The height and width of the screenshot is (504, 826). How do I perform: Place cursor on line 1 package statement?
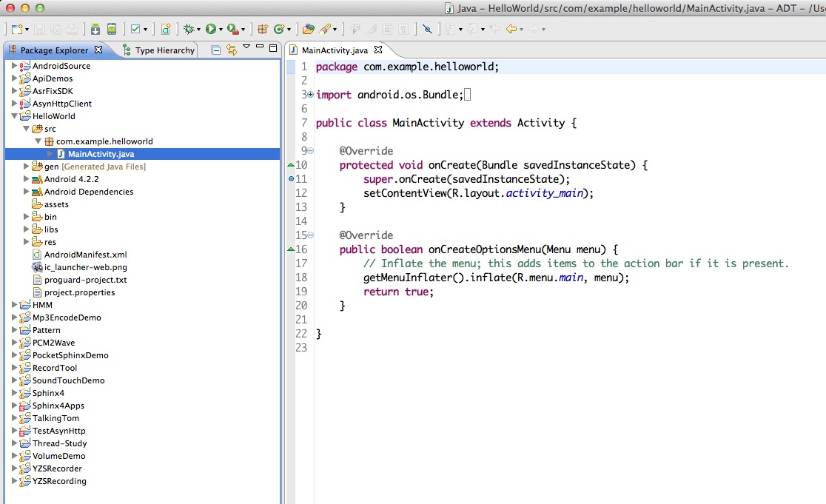tap(407, 67)
